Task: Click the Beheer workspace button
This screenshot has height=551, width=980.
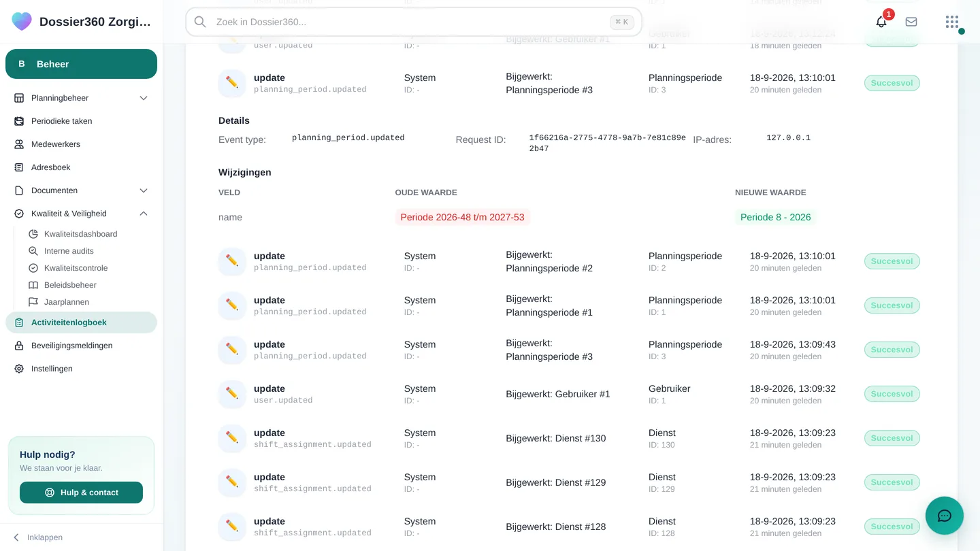Action: (81, 64)
